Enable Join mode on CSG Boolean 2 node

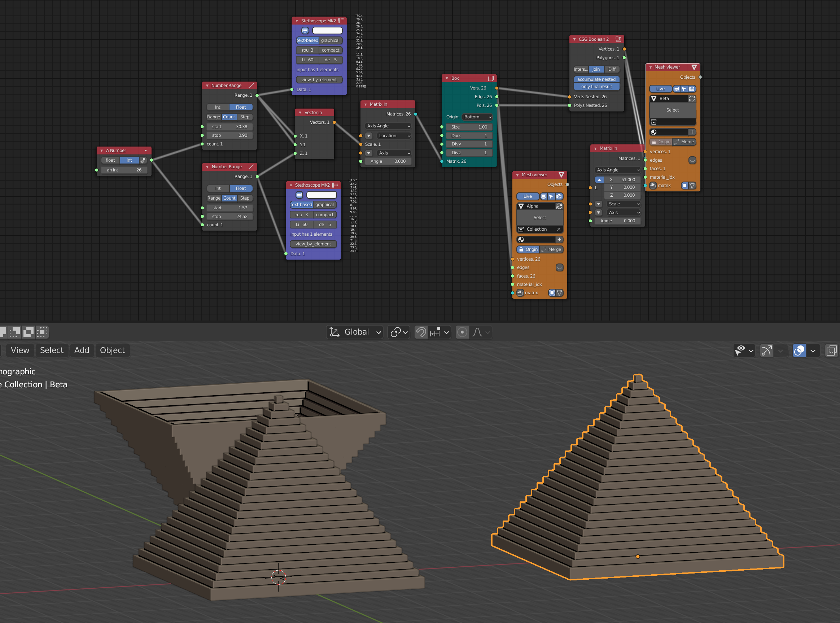(596, 69)
